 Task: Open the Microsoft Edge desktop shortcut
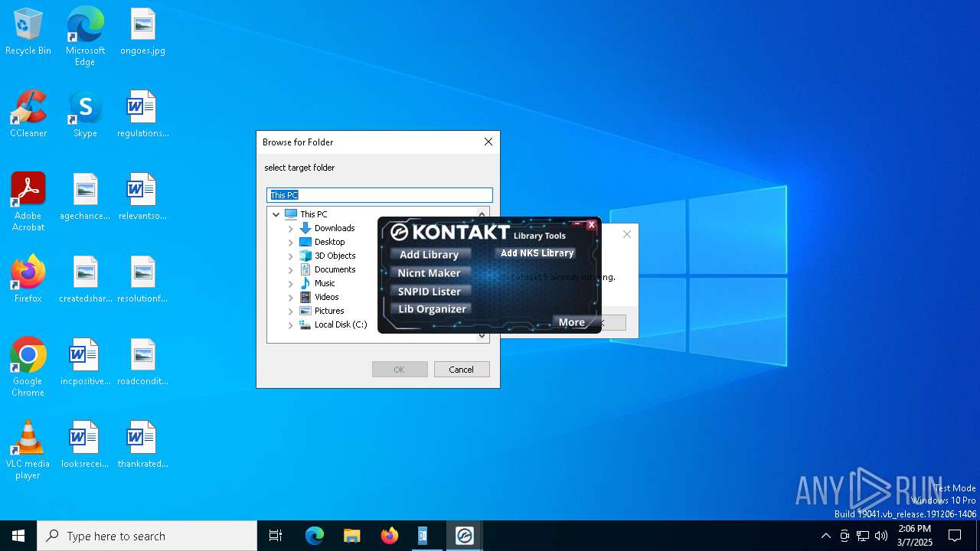[85, 37]
